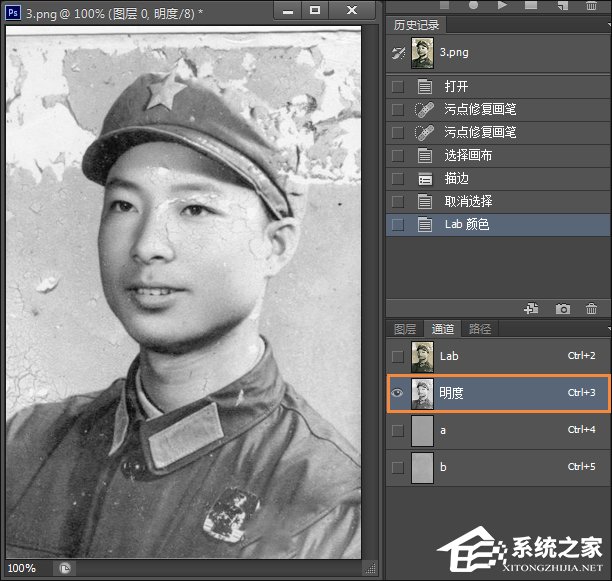The image size is (612, 581).
Task: Show the Lab composite channel visibility
Action: tap(398, 357)
